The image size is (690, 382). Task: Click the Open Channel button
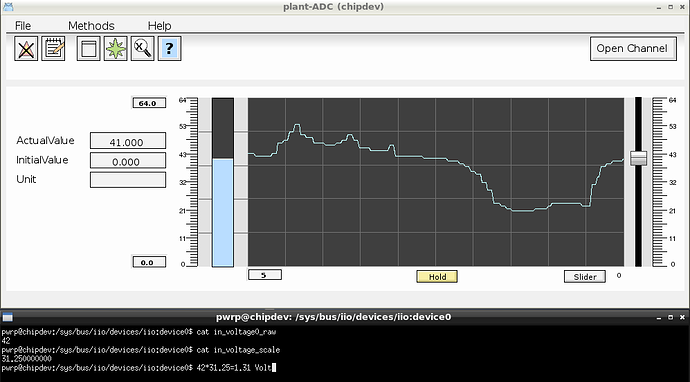pyautogui.click(x=633, y=48)
